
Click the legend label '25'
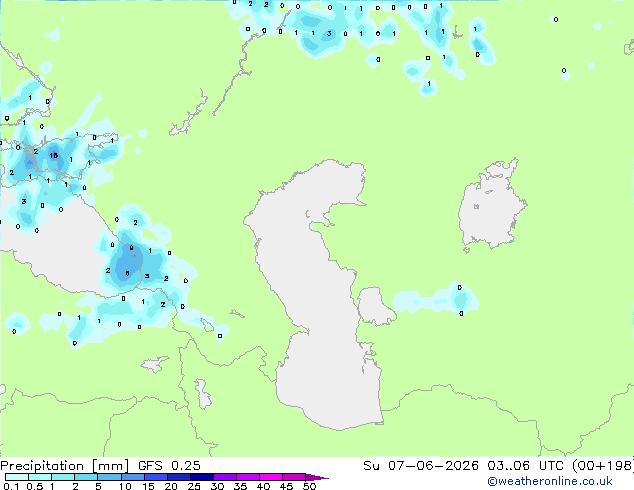click(194, 486)
